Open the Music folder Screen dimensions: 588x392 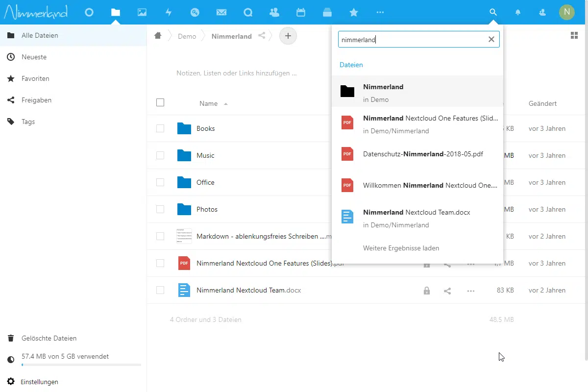205,155
